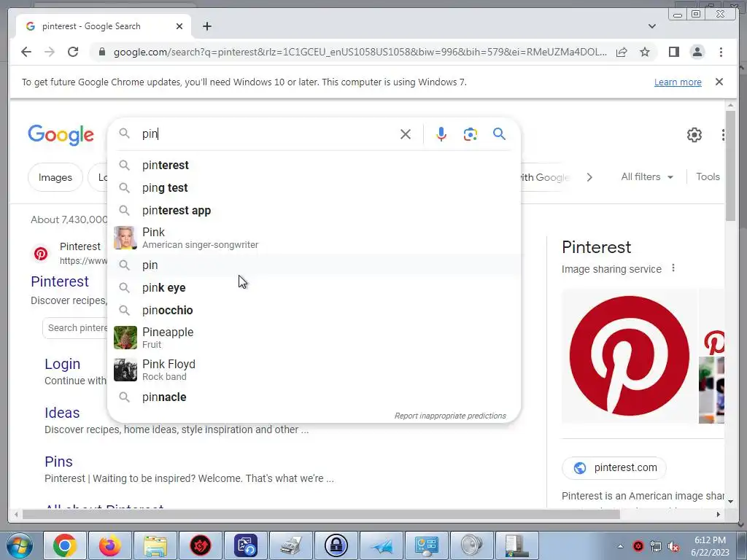The image size is (747, 560).
Task: Toggle the Chrome side panel
Action: click(673, 52)
